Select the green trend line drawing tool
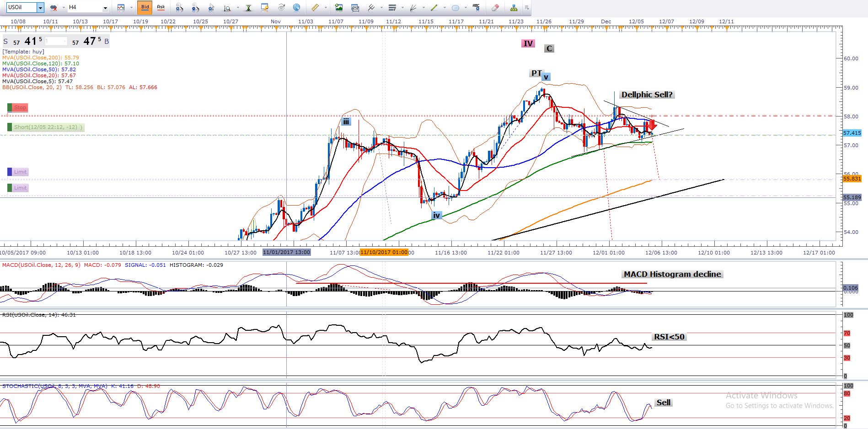This screenshot has height=429, width=868. tap(434, 7)
